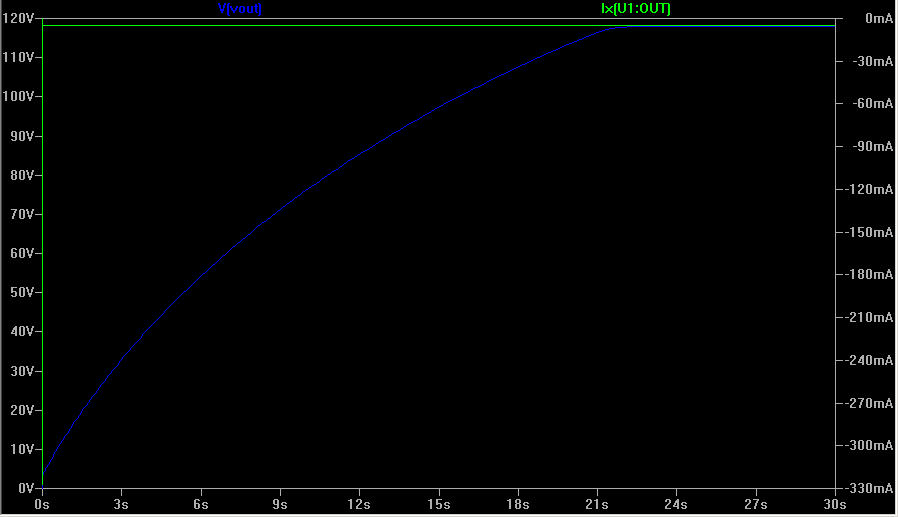Click the 80V left axis label
This screenshot has height=517, width=898.
[22, 175]
